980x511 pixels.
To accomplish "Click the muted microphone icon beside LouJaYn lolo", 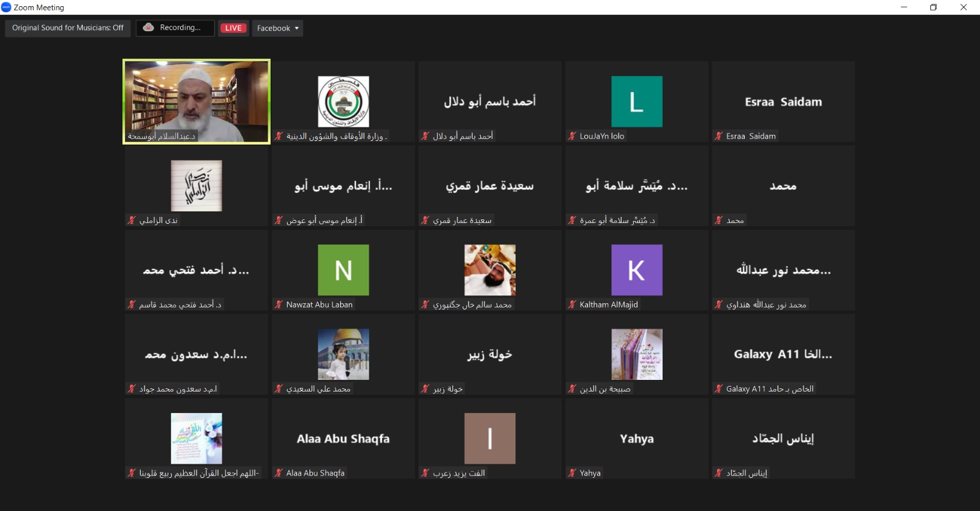I will point(572,136).
